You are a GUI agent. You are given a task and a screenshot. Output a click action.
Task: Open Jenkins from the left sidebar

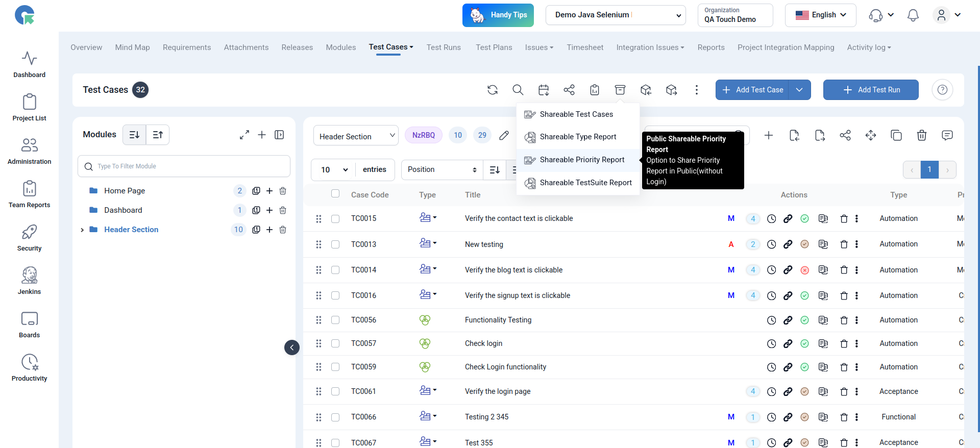click(29, 281)
